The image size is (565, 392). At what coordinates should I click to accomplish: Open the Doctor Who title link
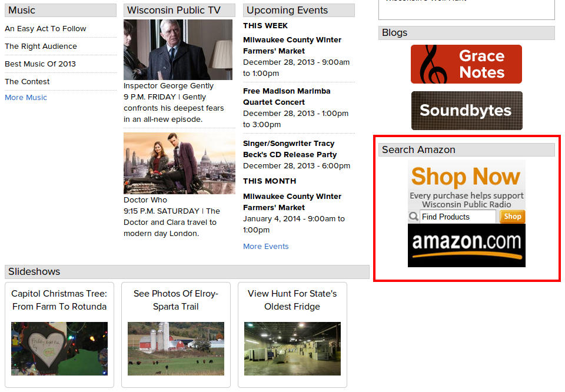[x=145, y=200]
